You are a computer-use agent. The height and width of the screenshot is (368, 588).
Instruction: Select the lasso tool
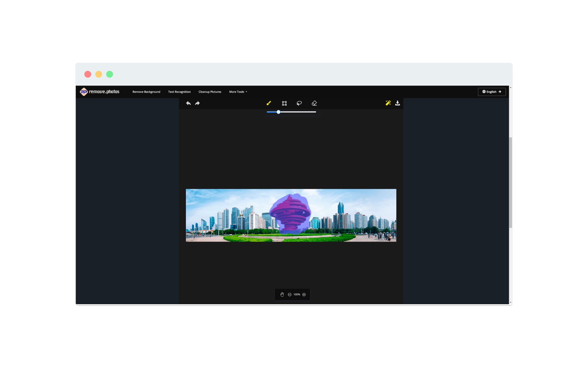pos(299,103)
